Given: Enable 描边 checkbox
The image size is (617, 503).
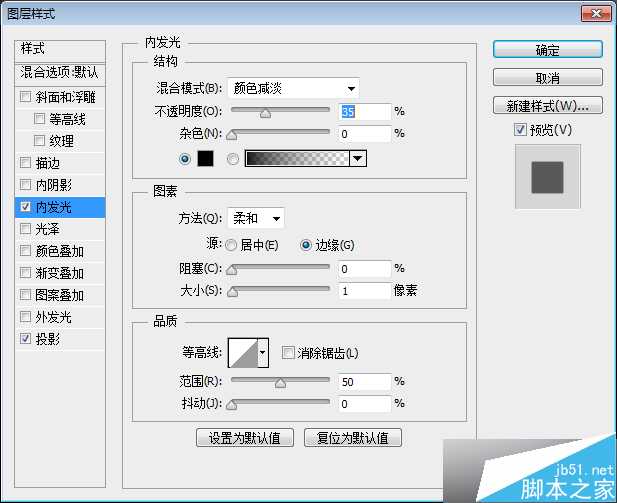Looking at the screenshot, I should coord(26,162).
